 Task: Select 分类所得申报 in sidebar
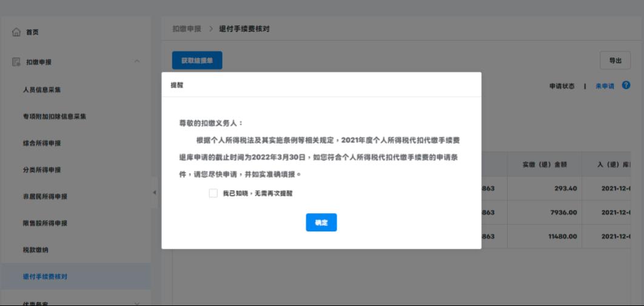tap(42, 170)
